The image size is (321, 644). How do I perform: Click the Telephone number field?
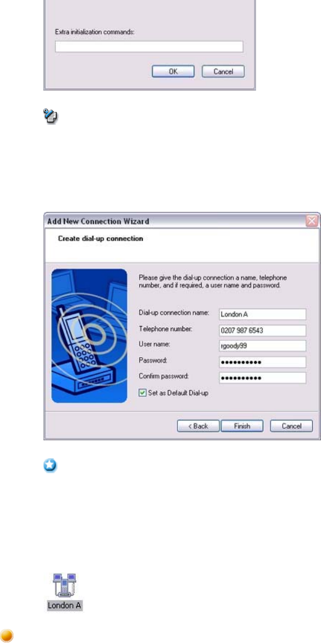(263, 330)
